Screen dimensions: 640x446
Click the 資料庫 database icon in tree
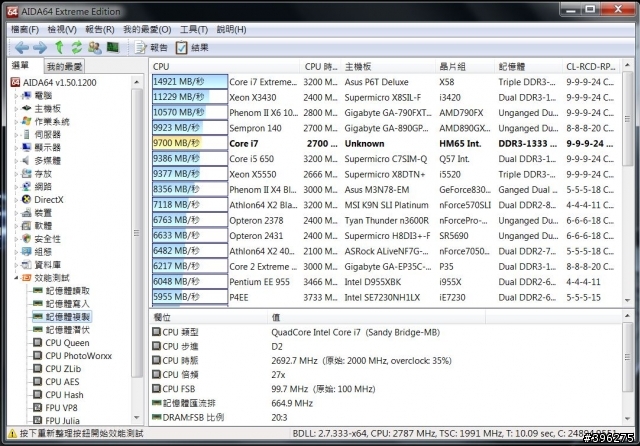(x=27, y=265)
